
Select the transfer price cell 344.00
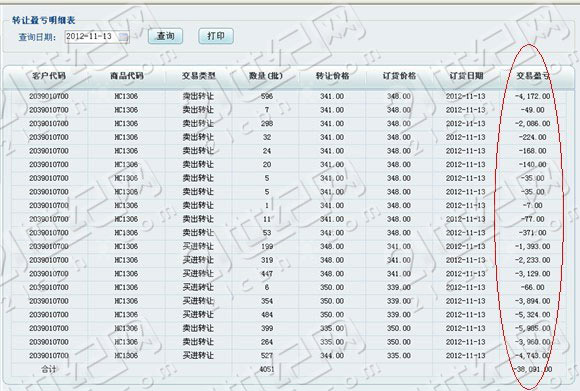coord(332,356)
